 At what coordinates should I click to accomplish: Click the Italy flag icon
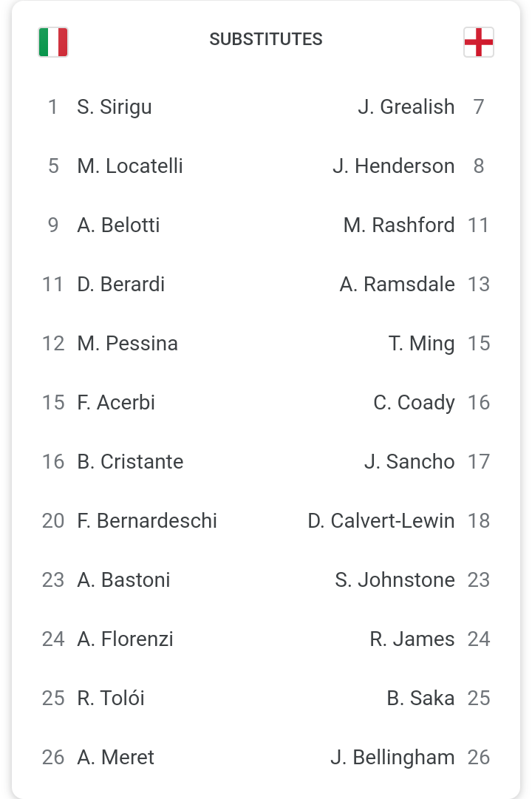[x=52, y=42]
